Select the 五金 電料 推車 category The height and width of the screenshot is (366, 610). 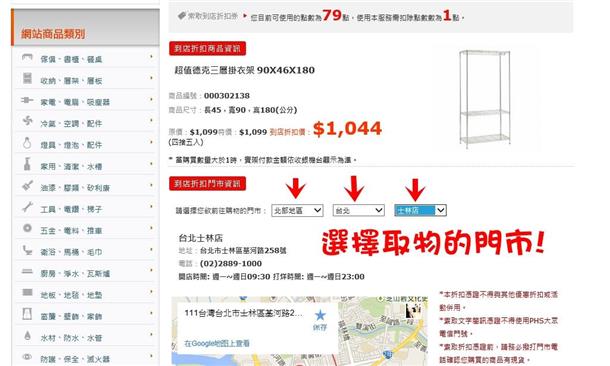coord(71,231)
